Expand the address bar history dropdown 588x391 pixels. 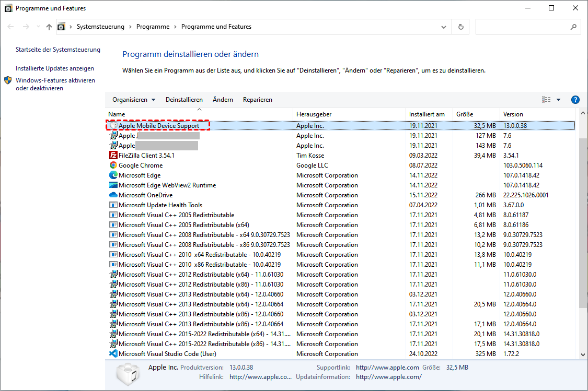point(444,27)
